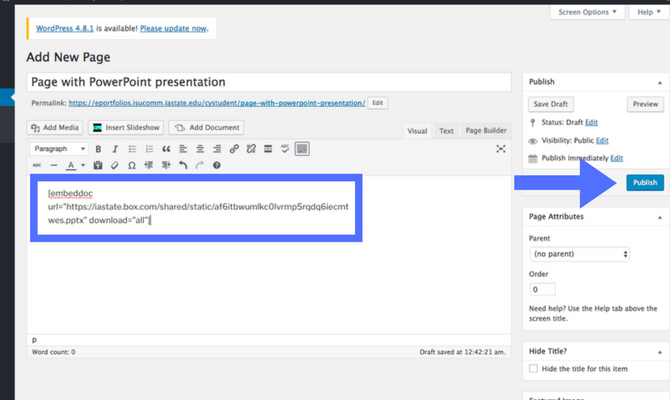Toggle bold formatting in the editor toolbar
This screenshot has width=670, height=400.
coord(98,149)
